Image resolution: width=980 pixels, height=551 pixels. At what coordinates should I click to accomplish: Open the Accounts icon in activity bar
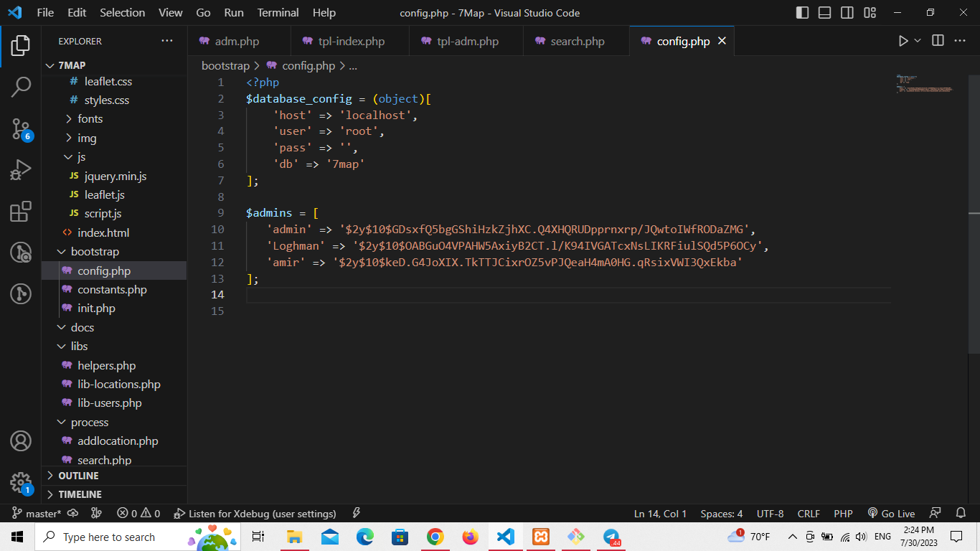[21, 441]
